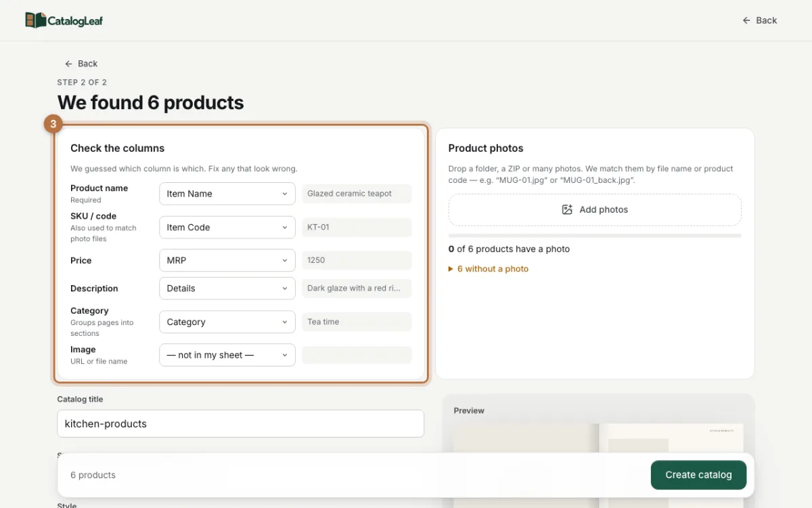Open the SKU / code dropdown (Item Code)

(x=227, y=228)
